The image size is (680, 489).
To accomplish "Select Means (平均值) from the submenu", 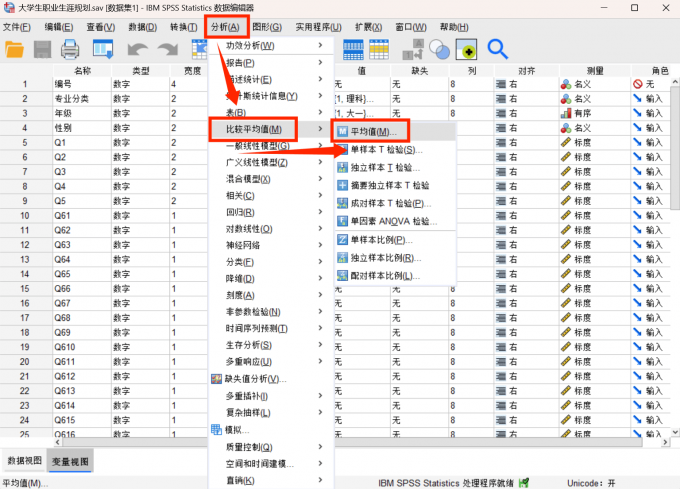I will 373,131.
